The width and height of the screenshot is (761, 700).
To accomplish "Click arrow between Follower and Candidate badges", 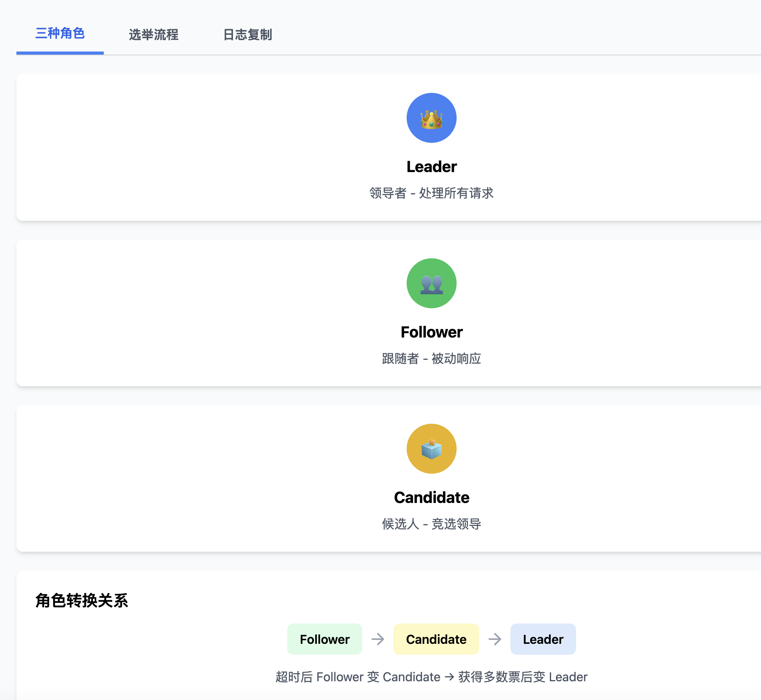I will (x=377, y=639).
